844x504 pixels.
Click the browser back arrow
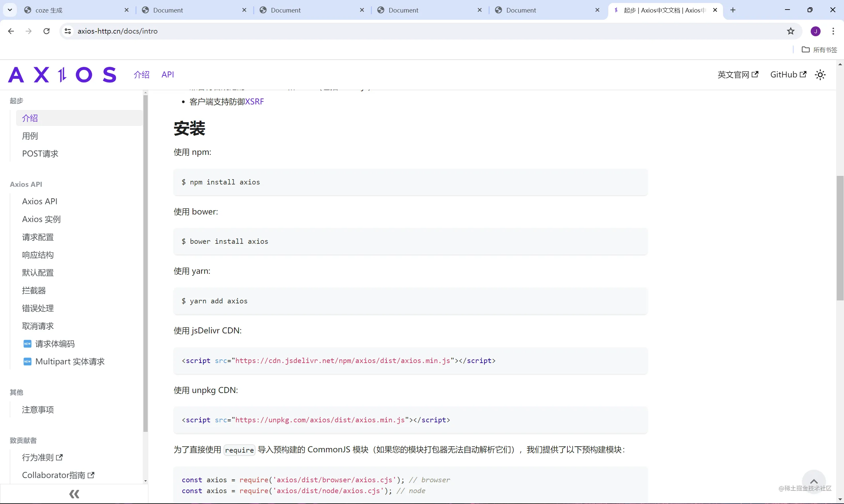(11, 31)
